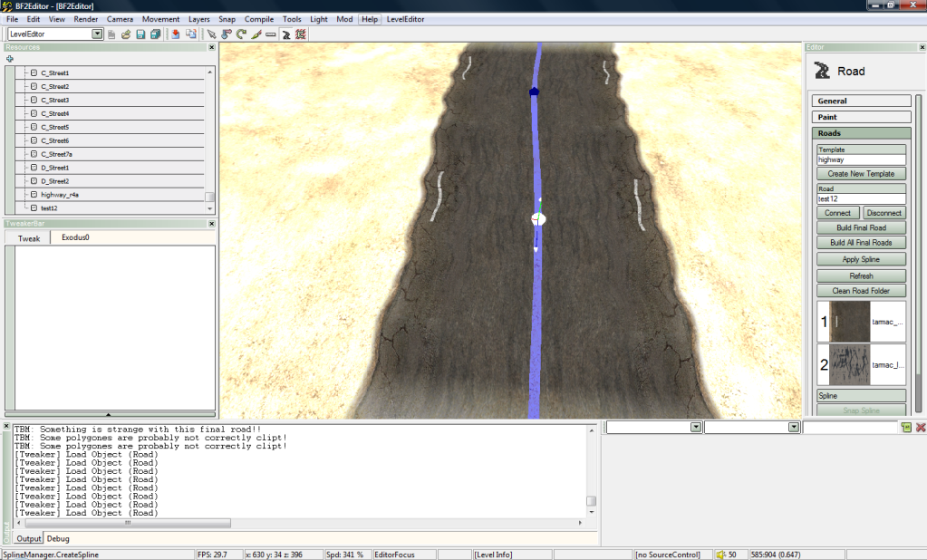
Task: Click the output log horizontal scrollbar thumb
Action: pyautogui.click(x=128, y=523)
